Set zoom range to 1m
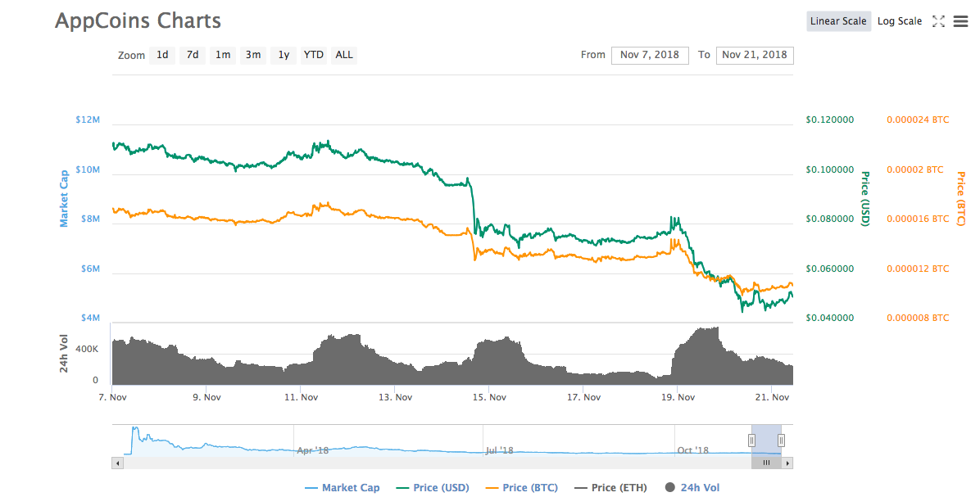 point(223,55)
